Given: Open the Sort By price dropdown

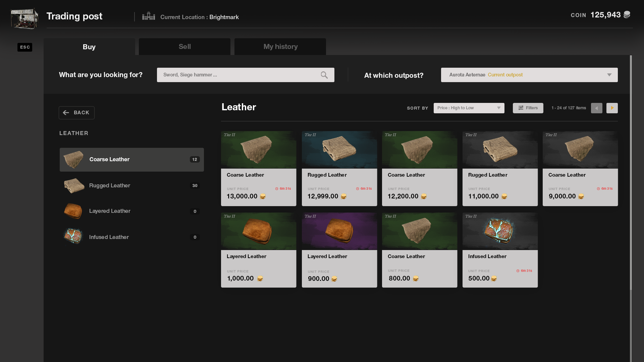Looking at the screenshot, I should (469, 108).
